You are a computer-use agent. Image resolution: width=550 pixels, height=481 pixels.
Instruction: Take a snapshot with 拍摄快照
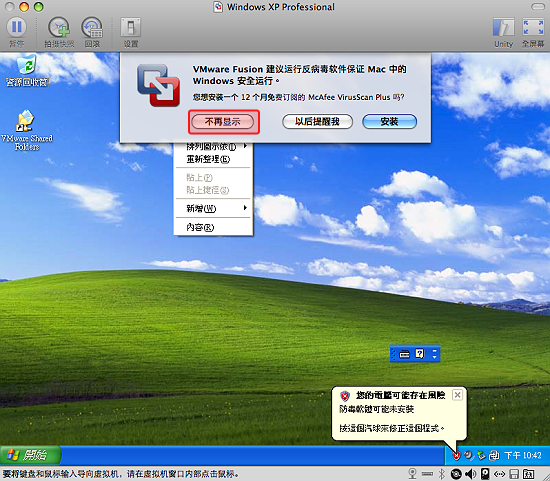(x=59, y=32)
